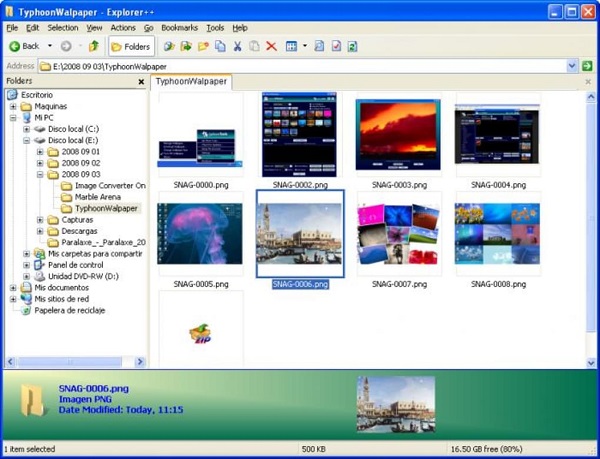Click the green Go arrow button
The image size is (600, 459).
click(x=587, y=66)
